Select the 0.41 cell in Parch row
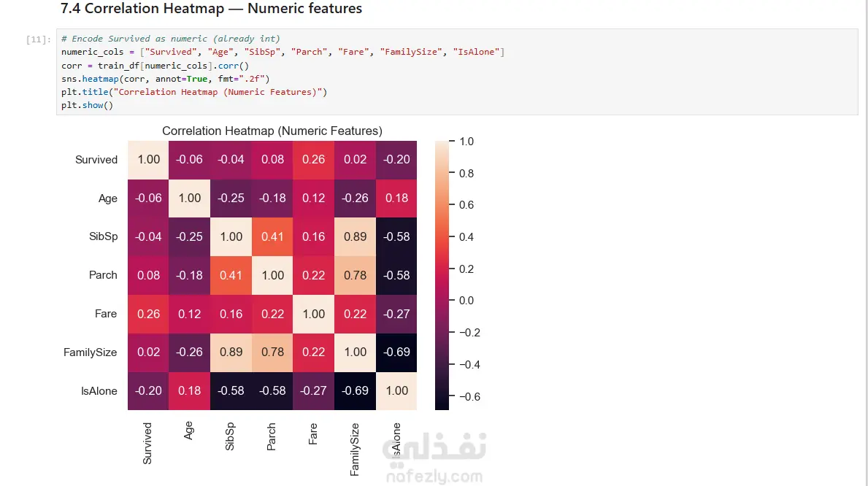 pyautogui.click(x=231, y=275)
